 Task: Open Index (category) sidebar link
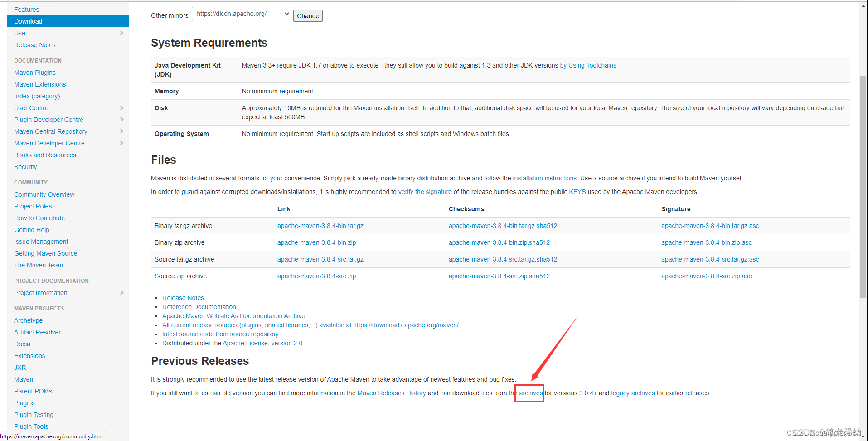pos(37,96)
